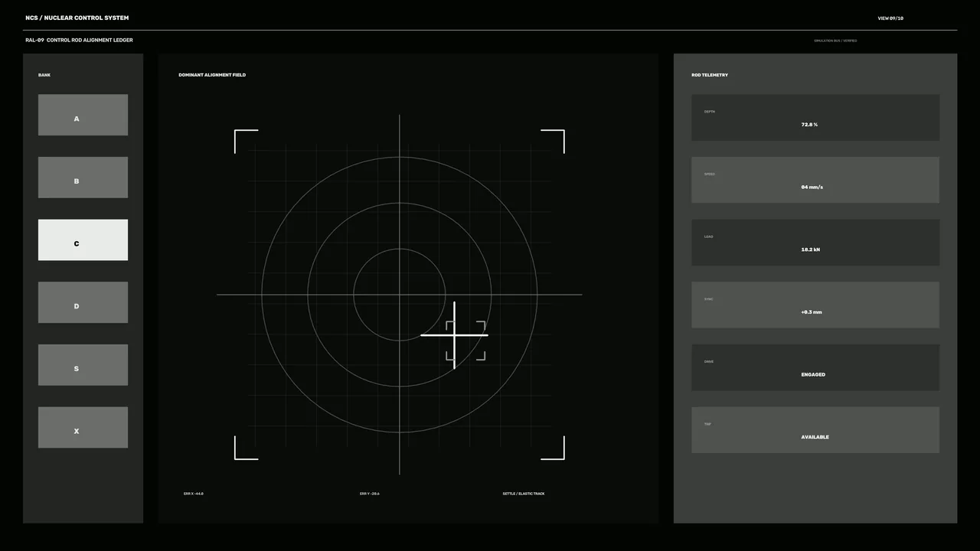Click the ERR Y -20.6 readout
This screenshot has height=551, width=980.
click(370, 494)
